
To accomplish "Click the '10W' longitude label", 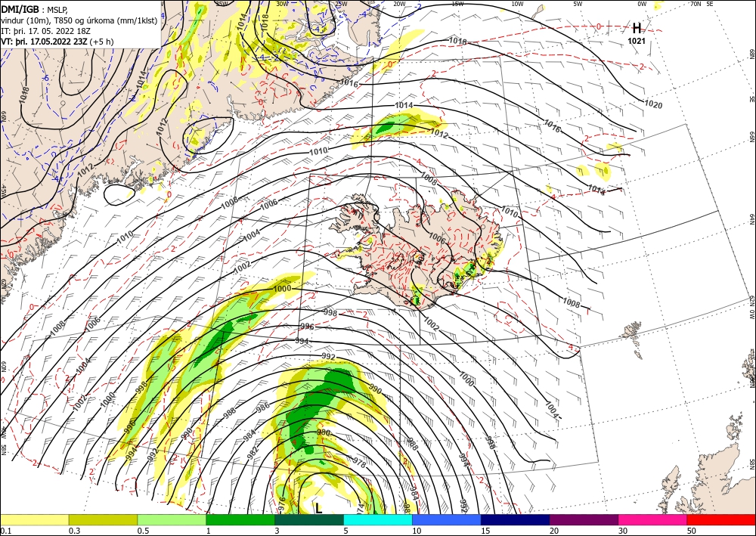I will [517, 4].
